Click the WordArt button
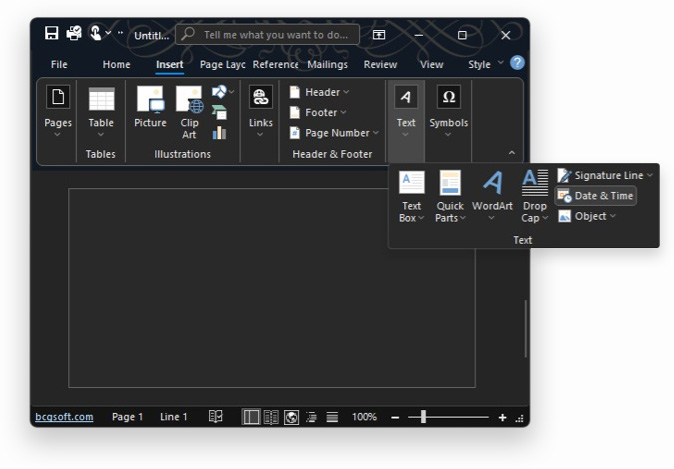Viewport: 674px width, 469px height. [x=492, y=196]
